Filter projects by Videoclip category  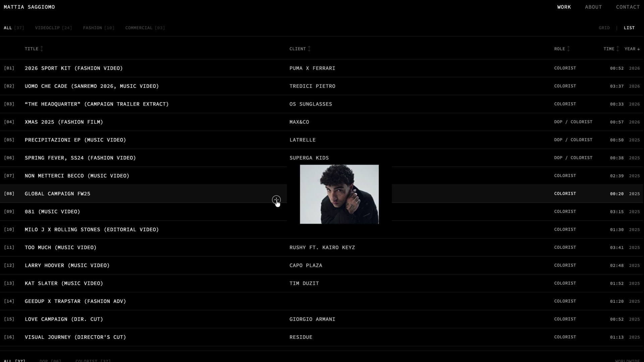54,28
